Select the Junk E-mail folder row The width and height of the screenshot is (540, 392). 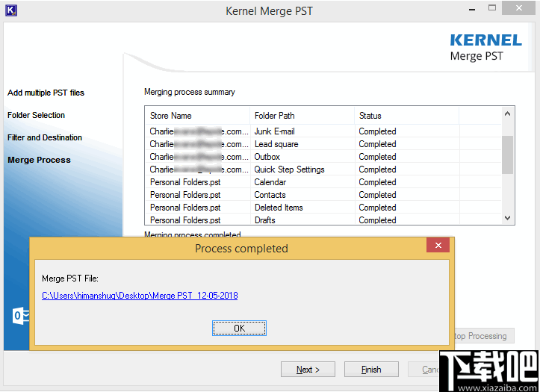pyautogui.click(x=323, y=131)
